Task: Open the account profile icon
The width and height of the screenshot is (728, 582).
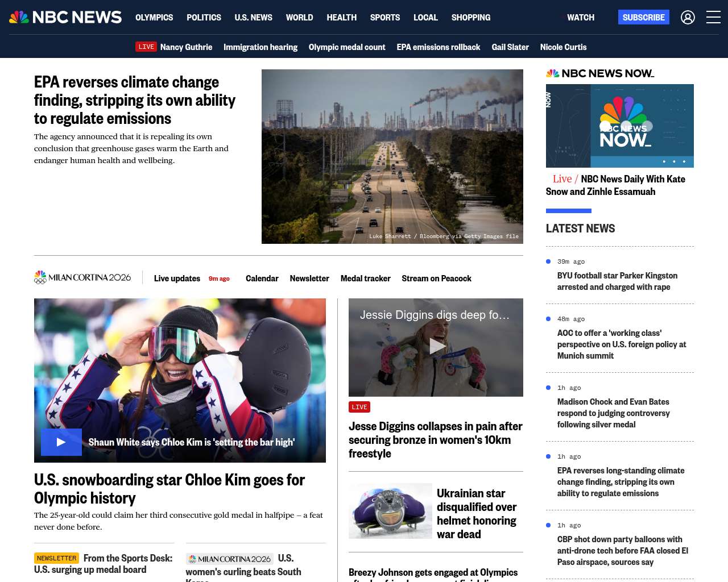Action: (x=688, y=18)
